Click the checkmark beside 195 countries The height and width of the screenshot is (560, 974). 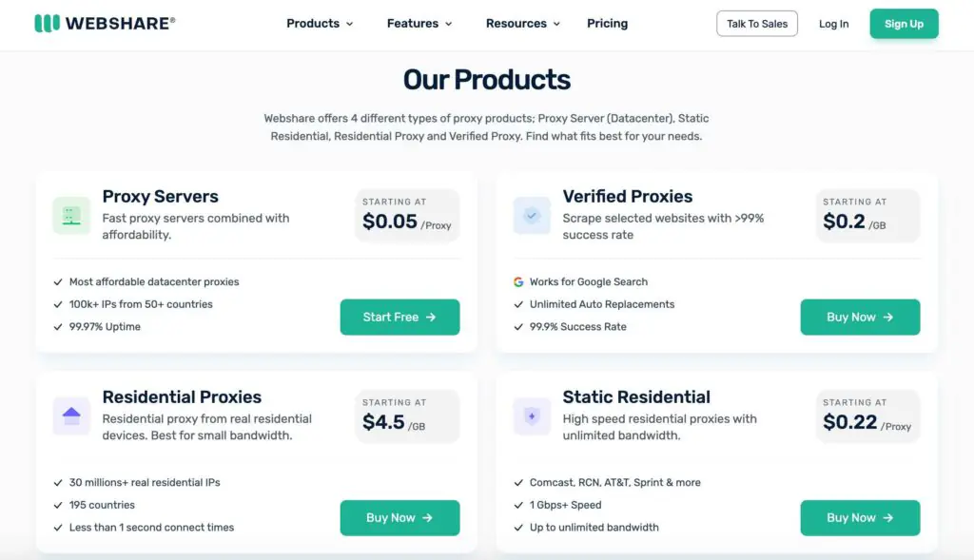(58, 505)
